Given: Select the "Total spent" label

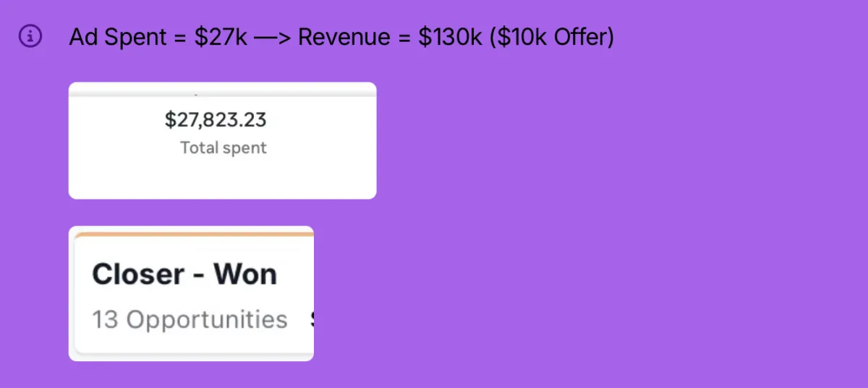Looking at the screenshot, I should pos(224,148).
